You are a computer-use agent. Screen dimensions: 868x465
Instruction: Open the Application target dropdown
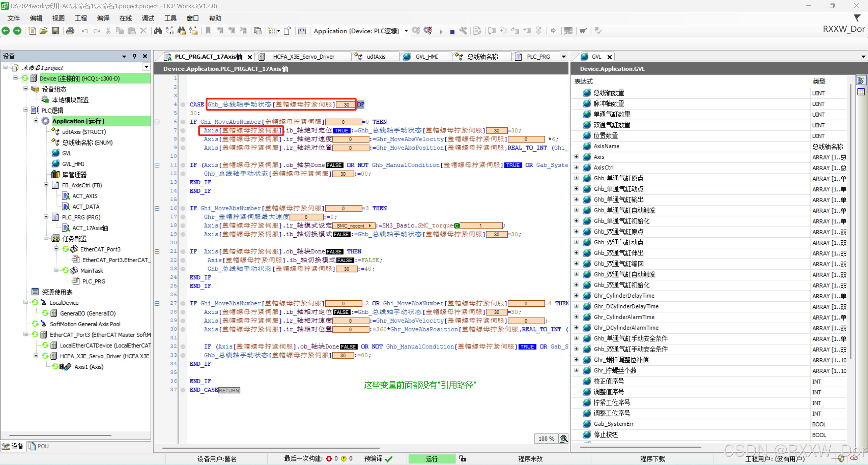point(406,31)
